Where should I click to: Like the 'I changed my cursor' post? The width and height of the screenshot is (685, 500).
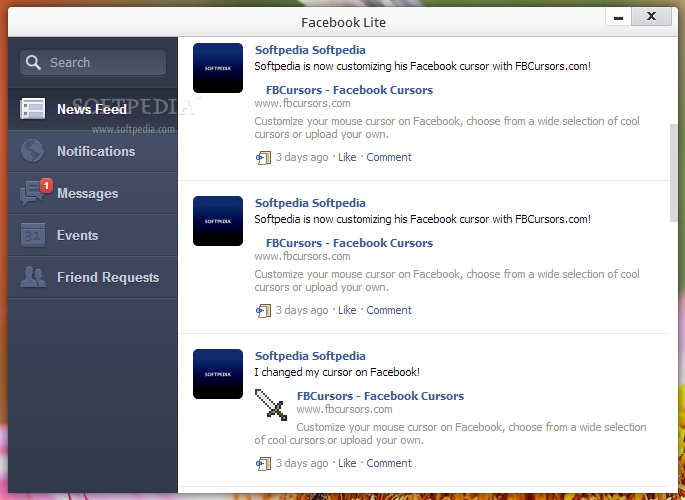347,463
